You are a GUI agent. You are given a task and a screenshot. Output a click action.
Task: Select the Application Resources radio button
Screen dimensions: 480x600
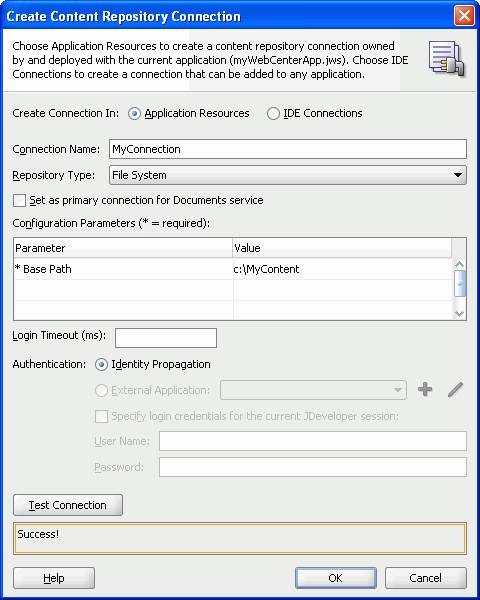pyautogui.click(x=134, y=114)
